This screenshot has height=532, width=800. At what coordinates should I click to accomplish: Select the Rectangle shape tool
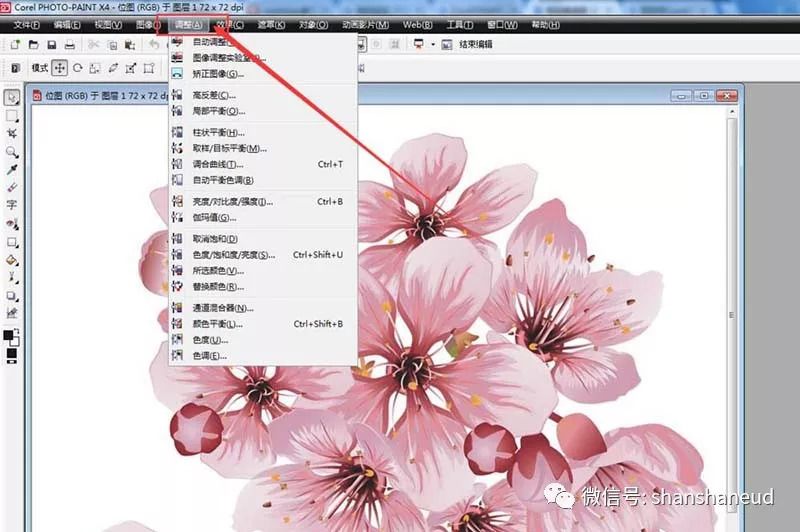click(12, 242)
